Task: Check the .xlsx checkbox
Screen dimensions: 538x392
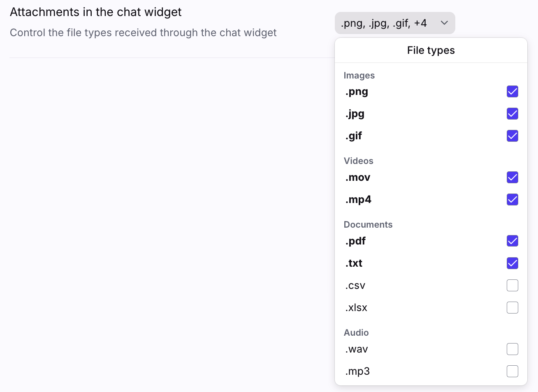Action: (512, 308)
